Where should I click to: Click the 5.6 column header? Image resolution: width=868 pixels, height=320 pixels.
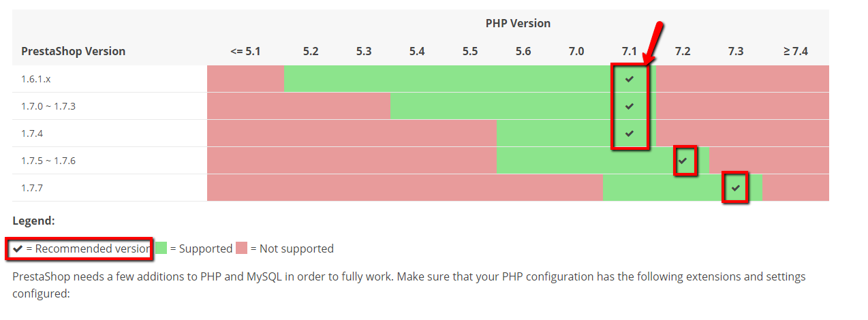pyautogui.click(x=523, y=51)
